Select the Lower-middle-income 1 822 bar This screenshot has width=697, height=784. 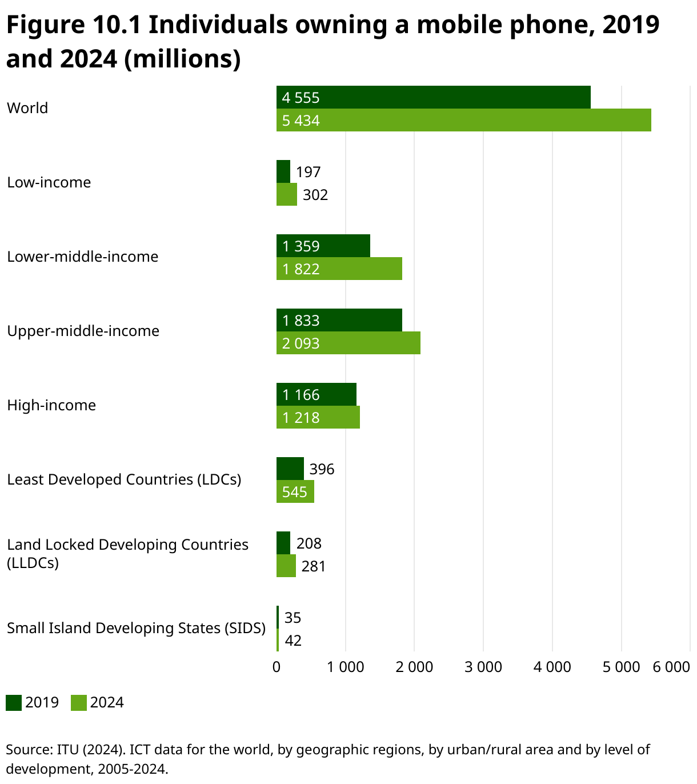tap(337, 269)
